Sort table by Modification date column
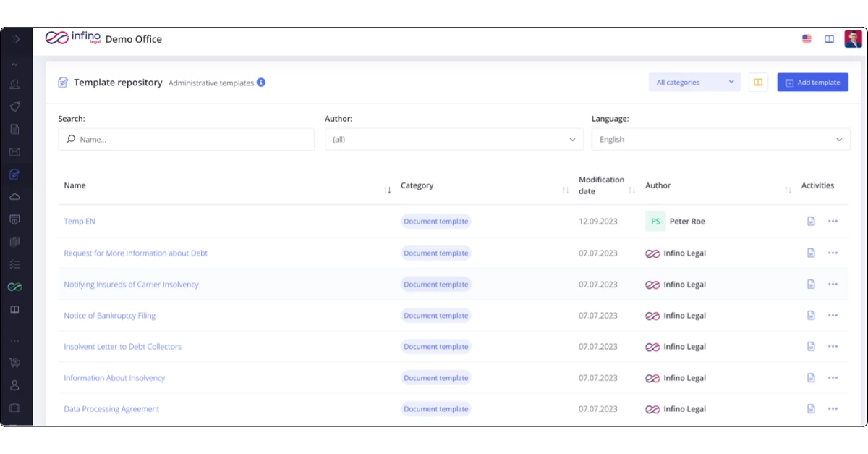Viewport: 868px width, 454px height. 631,190
